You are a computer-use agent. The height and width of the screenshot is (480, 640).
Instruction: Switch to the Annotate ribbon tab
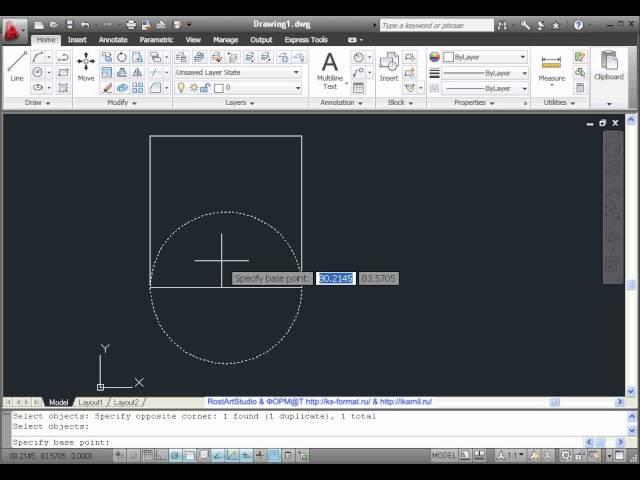click(x=113, y=40)
